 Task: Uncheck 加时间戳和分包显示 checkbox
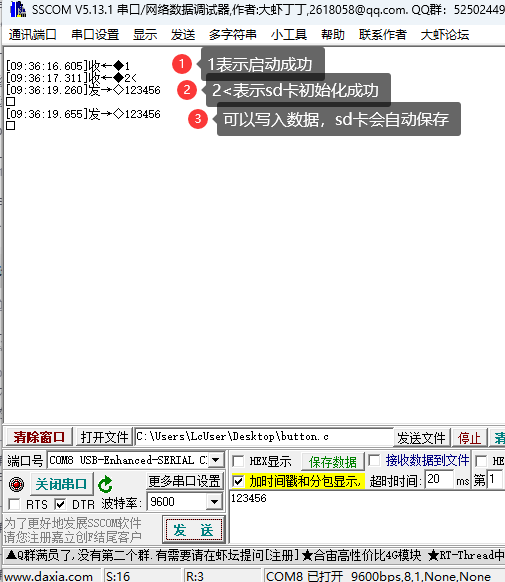238,482
